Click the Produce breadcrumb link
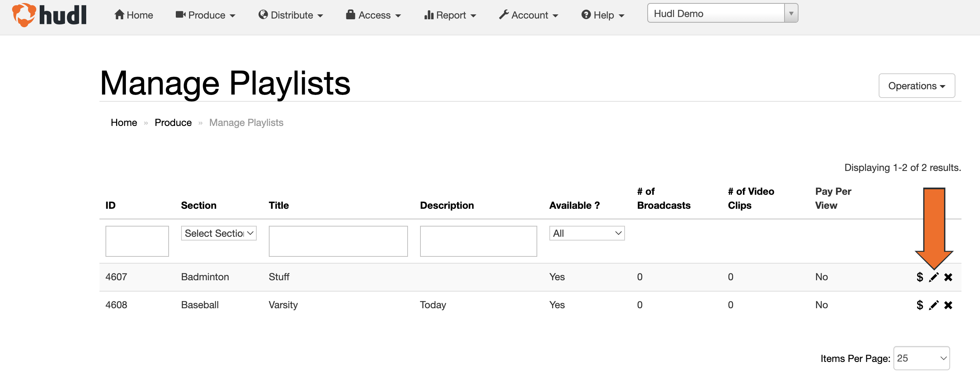Image resolution: width=980 pixels, height=385 pixels. pos(173,123)
